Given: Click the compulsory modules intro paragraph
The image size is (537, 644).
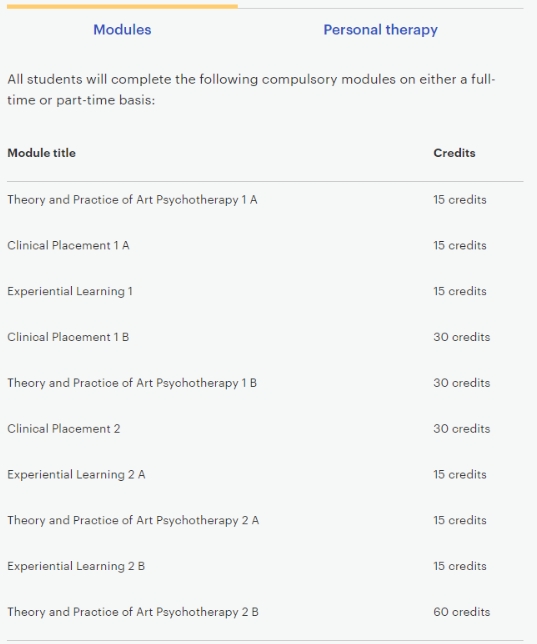Looking at the screenshot, I should [x=251, y=90].
